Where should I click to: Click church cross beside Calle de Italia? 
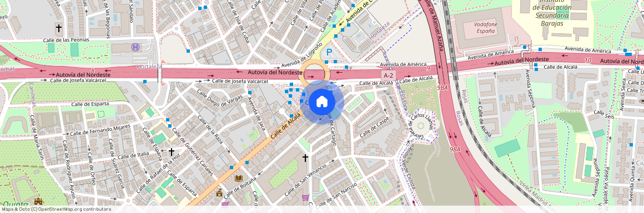tap(171, 152)
